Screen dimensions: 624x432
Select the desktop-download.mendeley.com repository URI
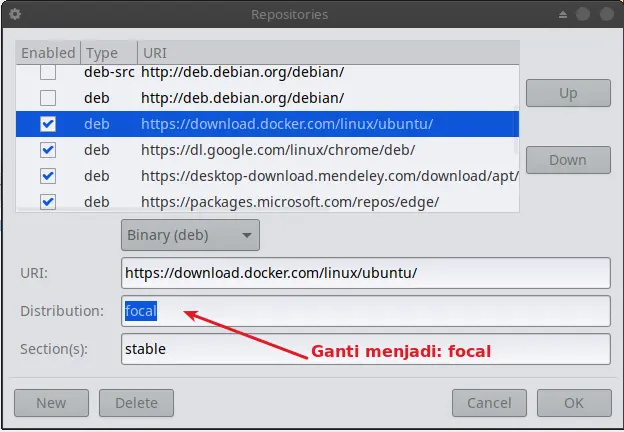[x=330, y=176]
